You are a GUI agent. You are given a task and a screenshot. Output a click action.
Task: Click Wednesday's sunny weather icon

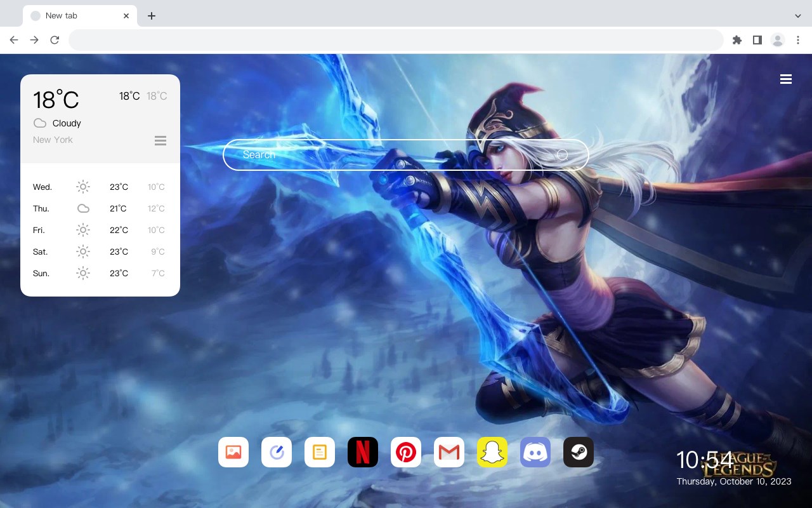[83, 187]
